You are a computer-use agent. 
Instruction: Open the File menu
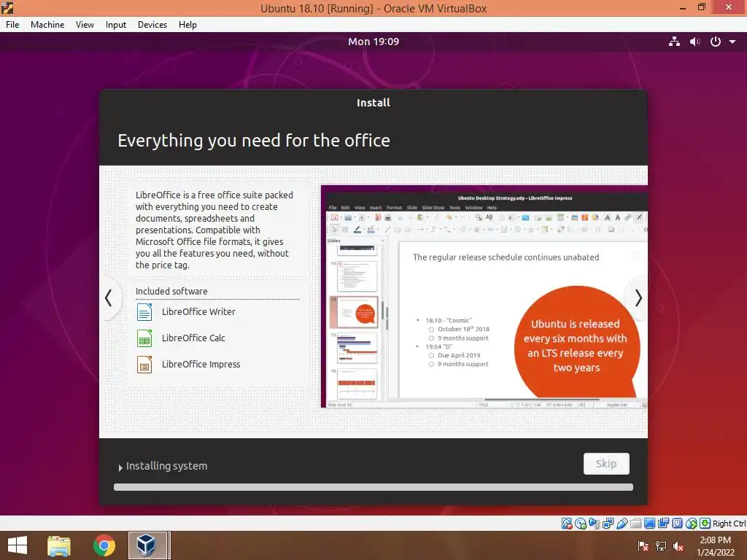pos(12,25)
